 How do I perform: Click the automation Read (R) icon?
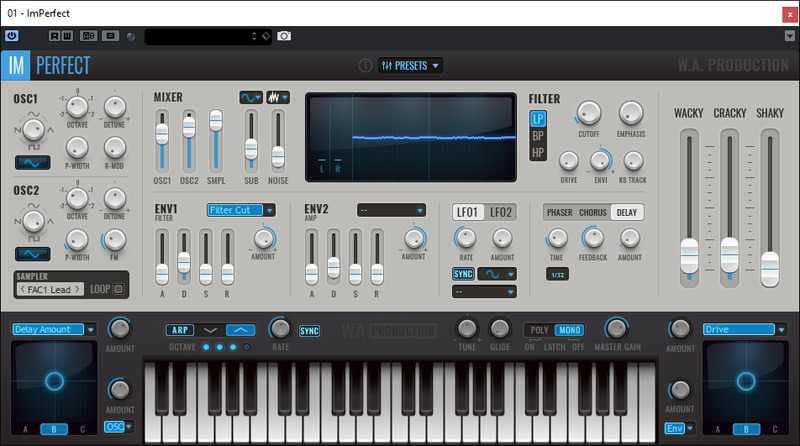click(55, 36)
